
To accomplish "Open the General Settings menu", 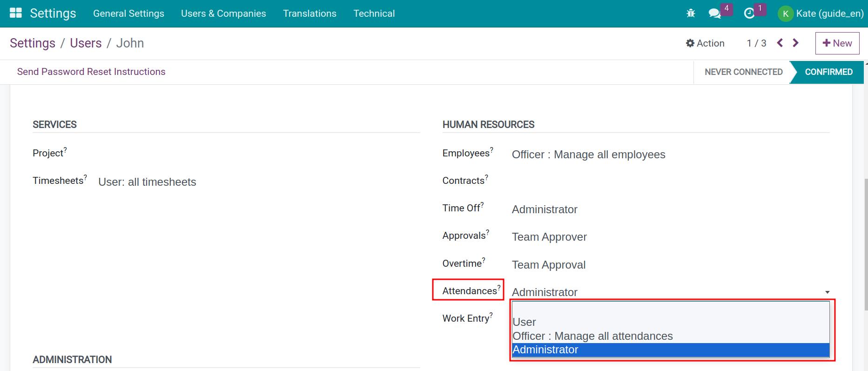I will tap(128, 13).
